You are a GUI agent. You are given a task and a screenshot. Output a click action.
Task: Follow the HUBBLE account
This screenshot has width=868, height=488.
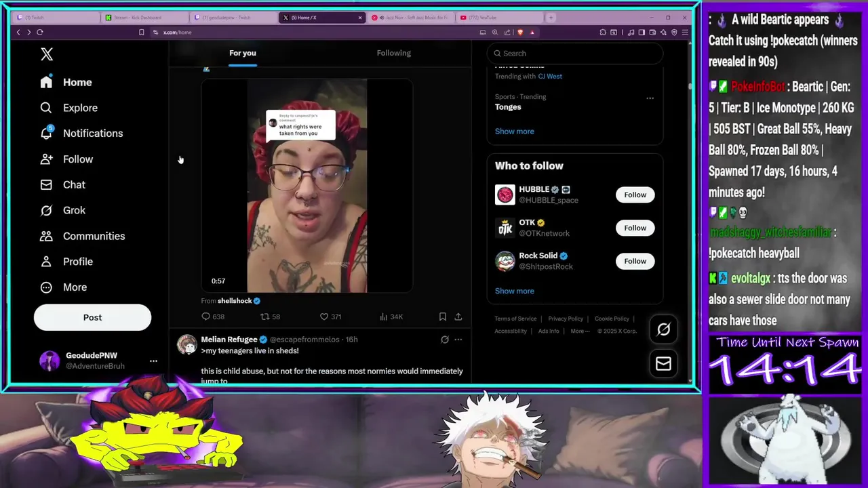click(635, 195)
